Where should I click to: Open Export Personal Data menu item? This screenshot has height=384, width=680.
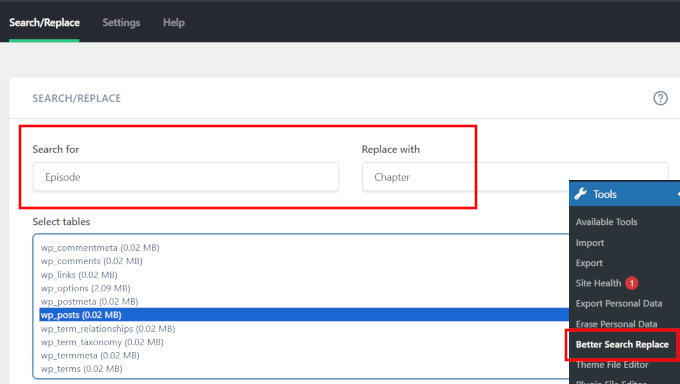pos(619,304)
